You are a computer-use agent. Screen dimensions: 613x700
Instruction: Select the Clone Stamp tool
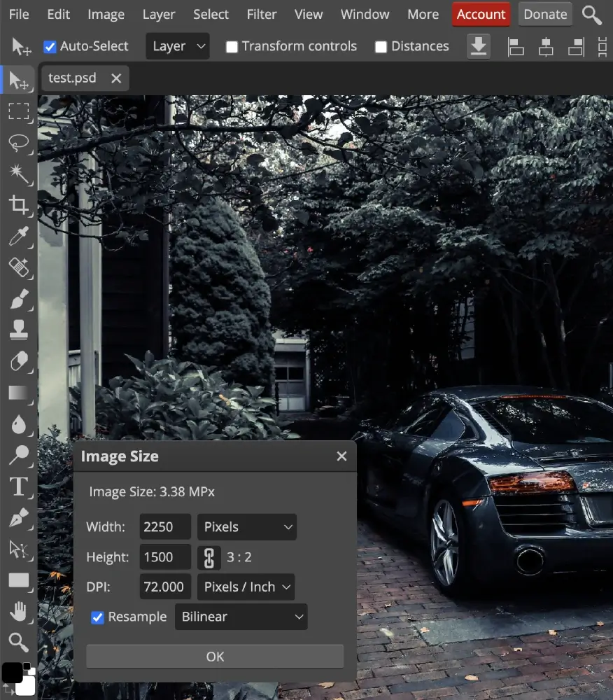(19, 330)
